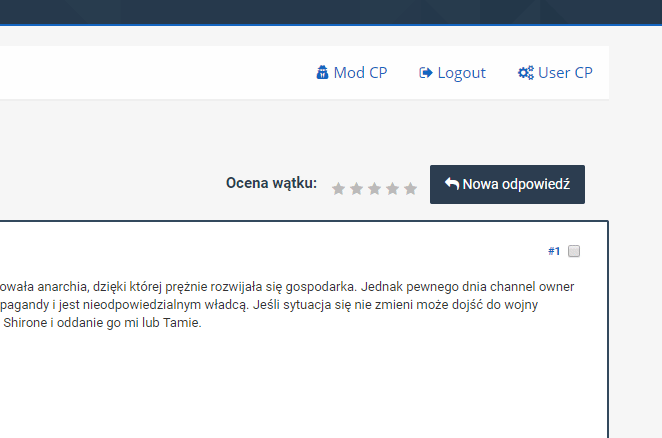Rate the thread five stars
This screenshot has width=662, height=438.
(x=410, y=188)
